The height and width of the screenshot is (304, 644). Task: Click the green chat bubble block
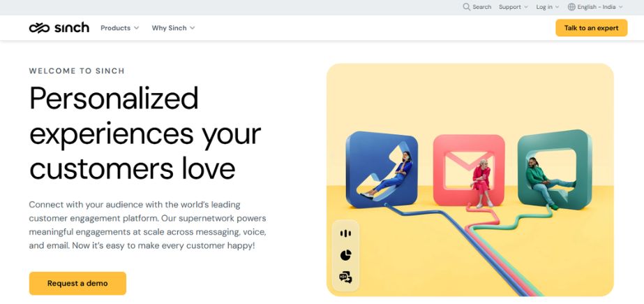click(x=555, y=169)
